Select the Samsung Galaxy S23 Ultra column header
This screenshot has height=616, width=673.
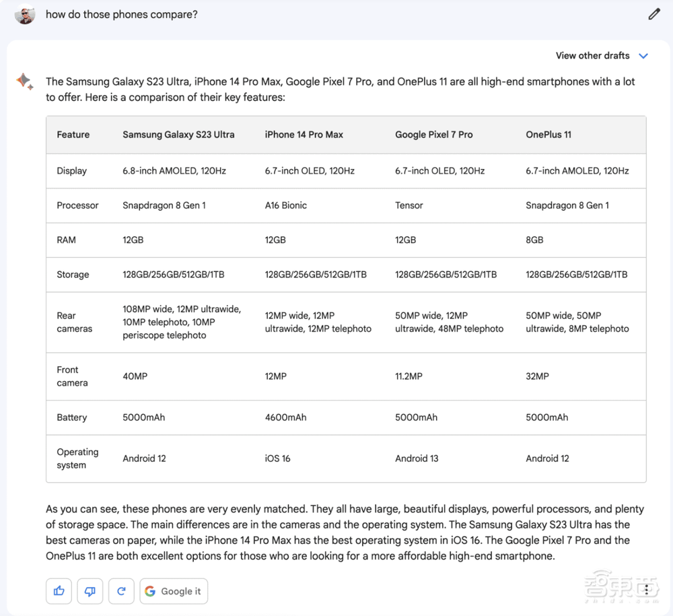[178, 135]
